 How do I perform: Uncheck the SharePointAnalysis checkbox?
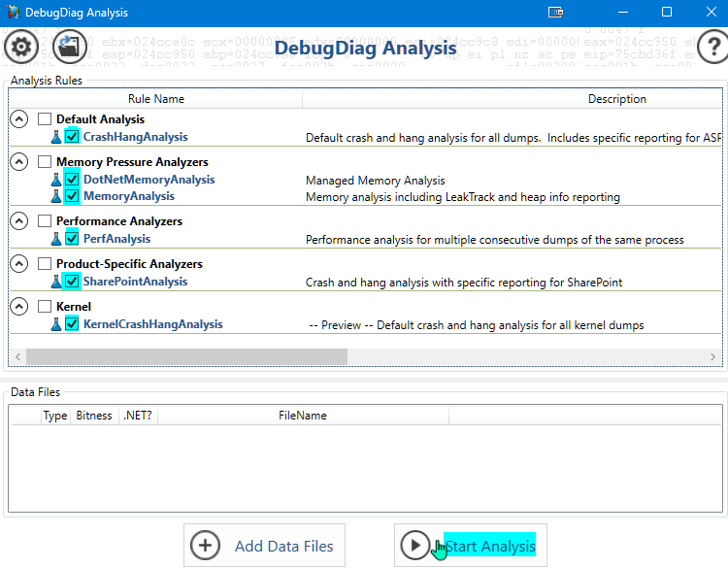point(72,282)
